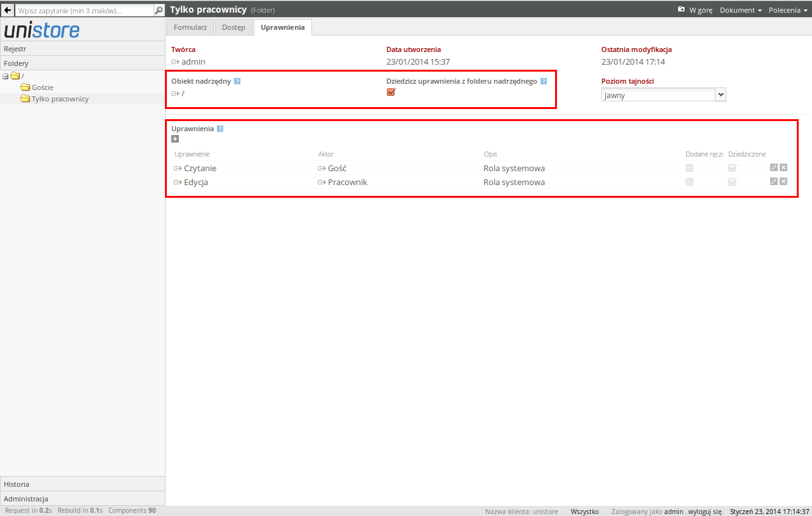Toggle Dodane ręcznie checkbox in Czytanie row
The height and width of the screenshot is (516, 812).
coord(690,168)
